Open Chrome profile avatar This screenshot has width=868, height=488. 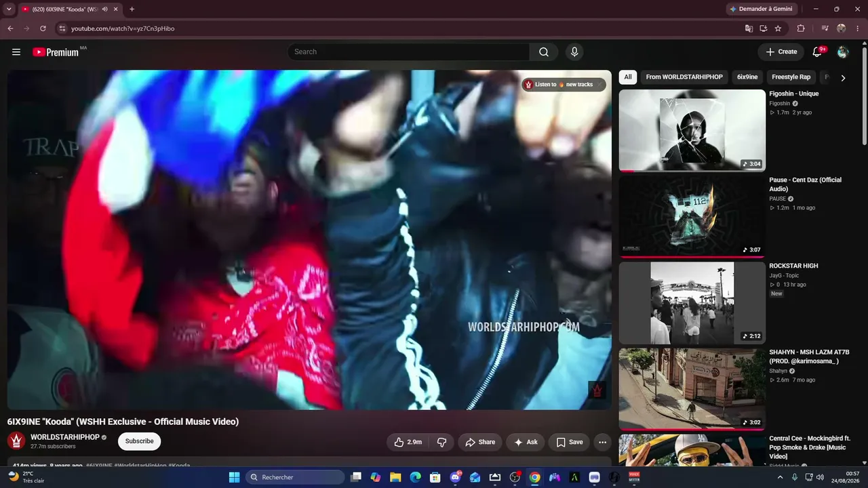[x=842, y=28]
